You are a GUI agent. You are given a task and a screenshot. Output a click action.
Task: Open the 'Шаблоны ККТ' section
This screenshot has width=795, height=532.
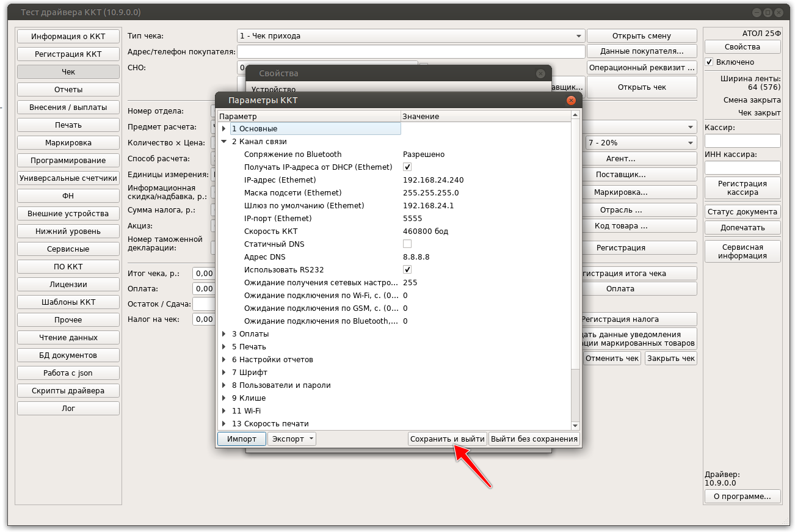click(x=68, y=302)
